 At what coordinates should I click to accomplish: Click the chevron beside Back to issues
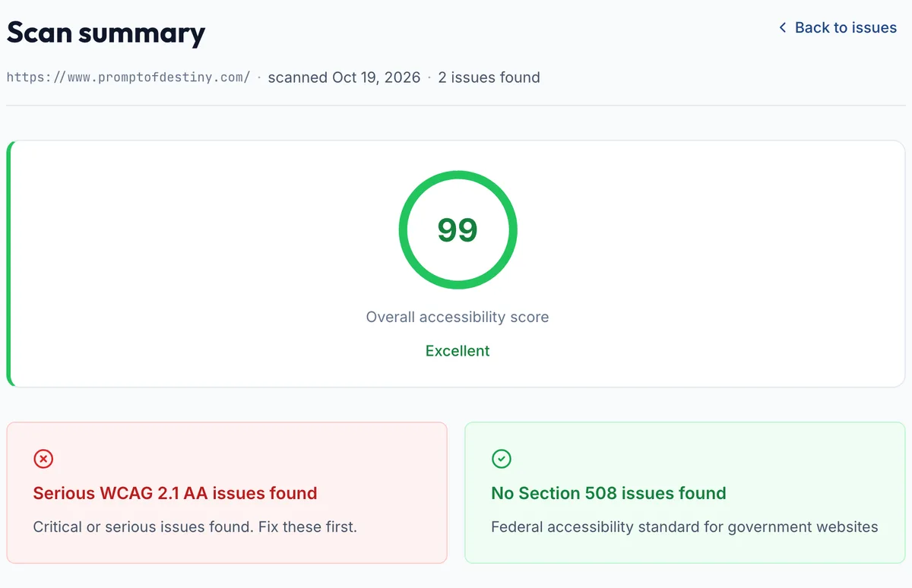(x=783, y=27)
